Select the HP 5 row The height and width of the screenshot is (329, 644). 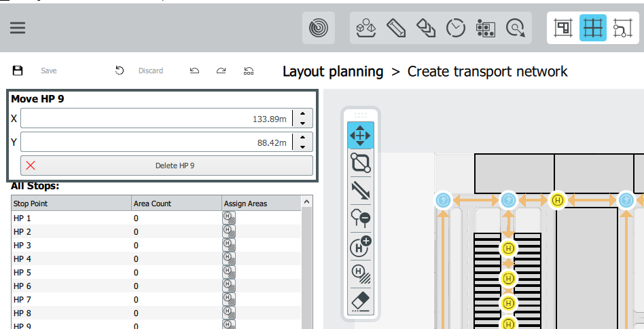pyautogui.click(x=156, y=273)
